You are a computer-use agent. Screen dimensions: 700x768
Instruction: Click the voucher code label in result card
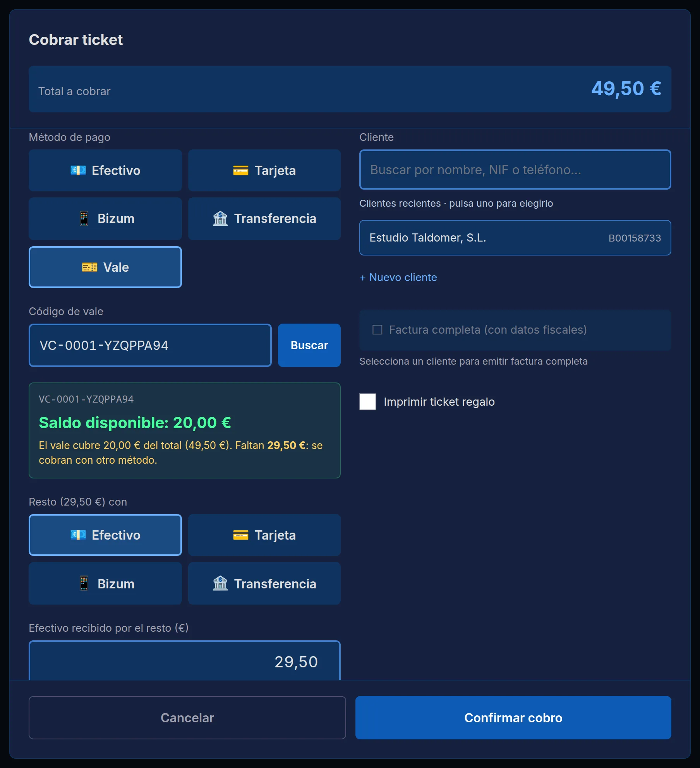point(86,399)
